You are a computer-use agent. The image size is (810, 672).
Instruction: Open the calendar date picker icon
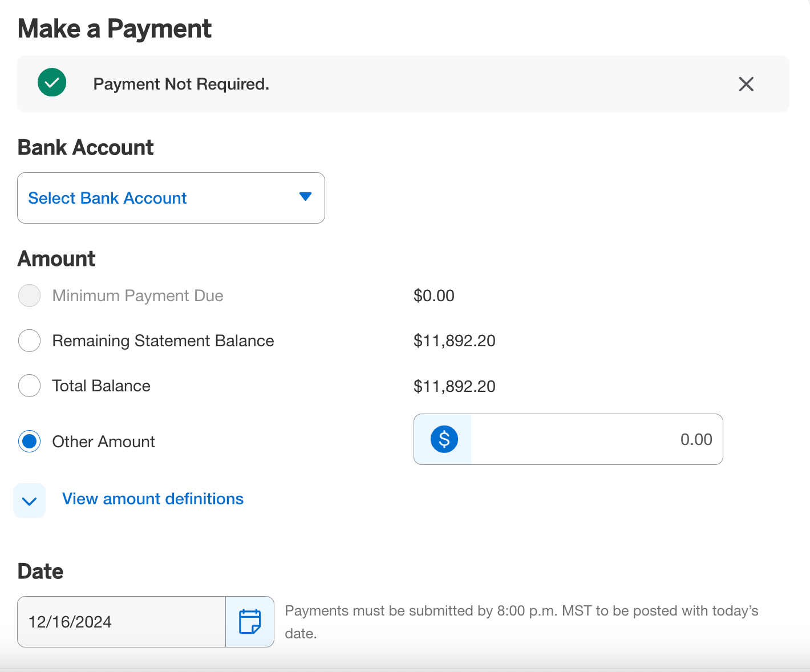[x=250, y=622]
